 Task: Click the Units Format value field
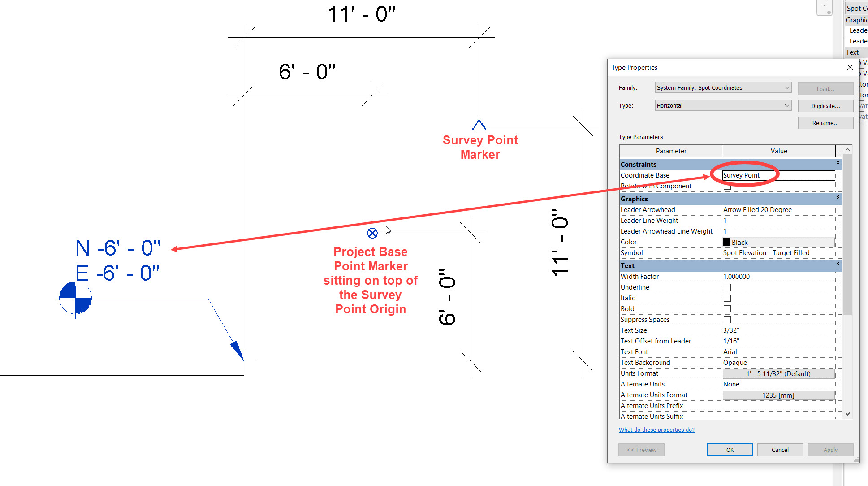coord(778,373)
